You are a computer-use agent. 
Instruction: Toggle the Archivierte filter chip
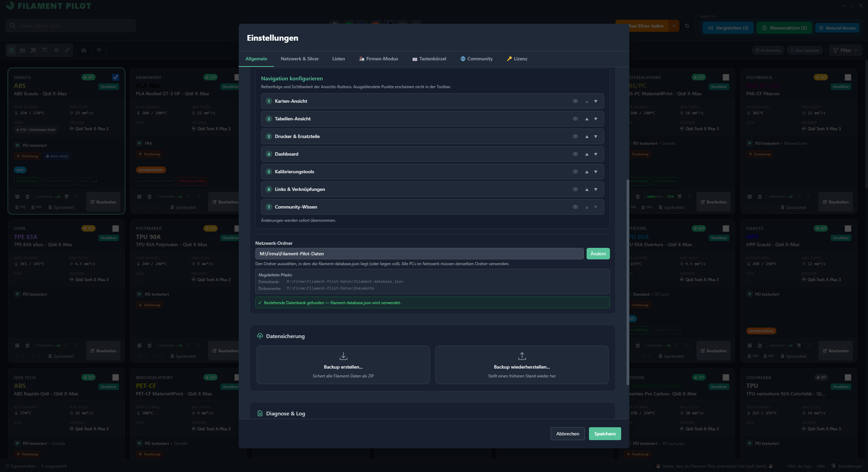(x=768, y=50)
